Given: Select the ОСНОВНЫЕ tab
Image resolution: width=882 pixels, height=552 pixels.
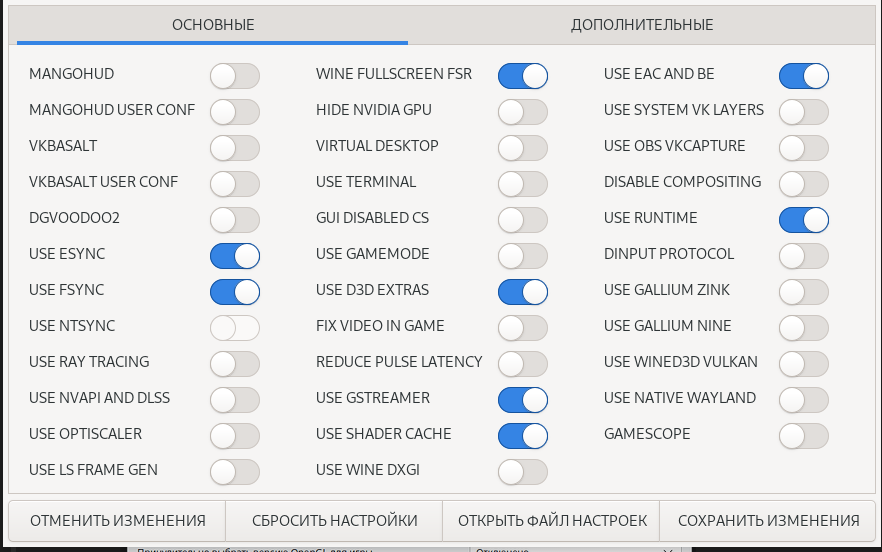Looking at the screenshot, I should point(213,25).
